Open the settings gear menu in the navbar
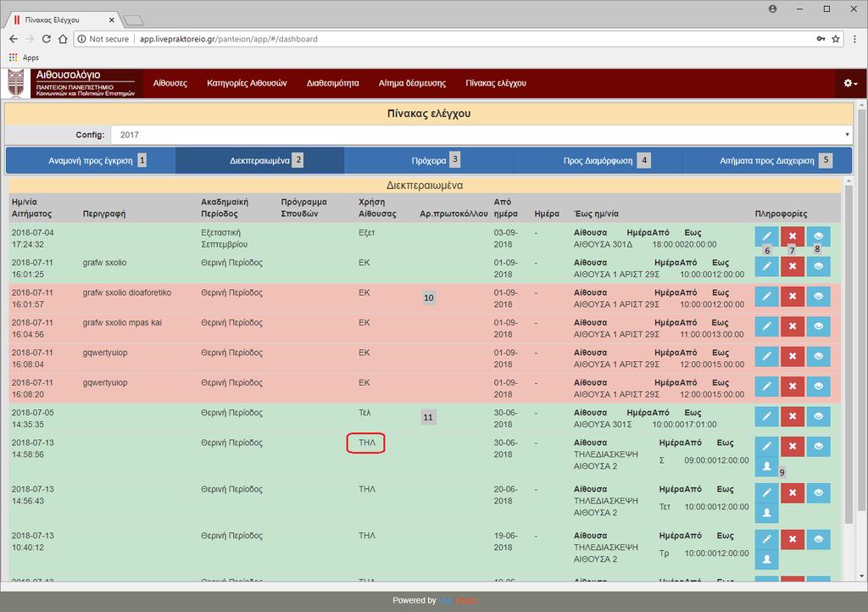868x612 pixels. [850, 83]
